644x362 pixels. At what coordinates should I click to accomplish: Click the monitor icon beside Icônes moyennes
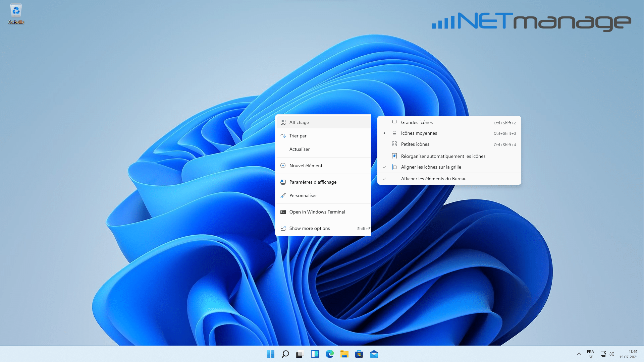pos(394,133)
